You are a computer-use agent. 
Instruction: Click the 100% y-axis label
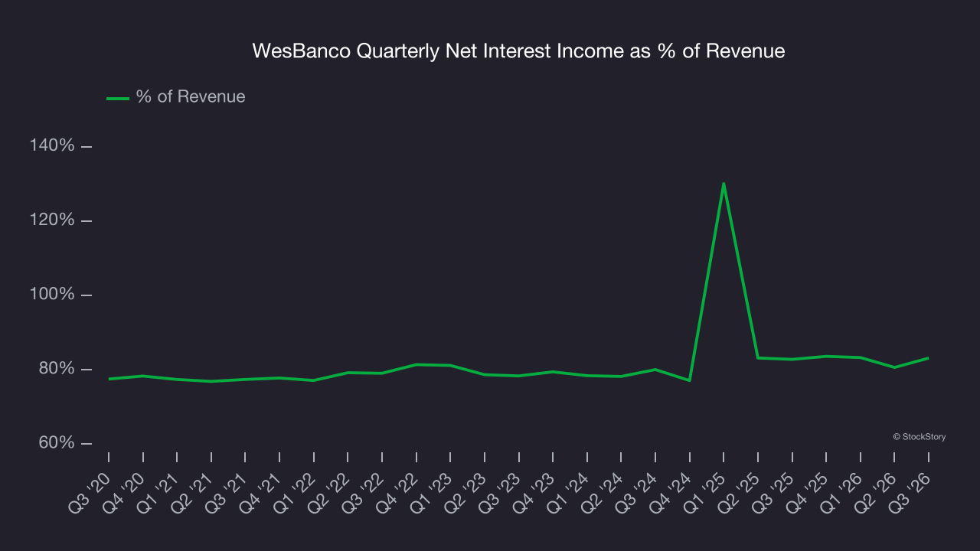[x=52, y=295]
